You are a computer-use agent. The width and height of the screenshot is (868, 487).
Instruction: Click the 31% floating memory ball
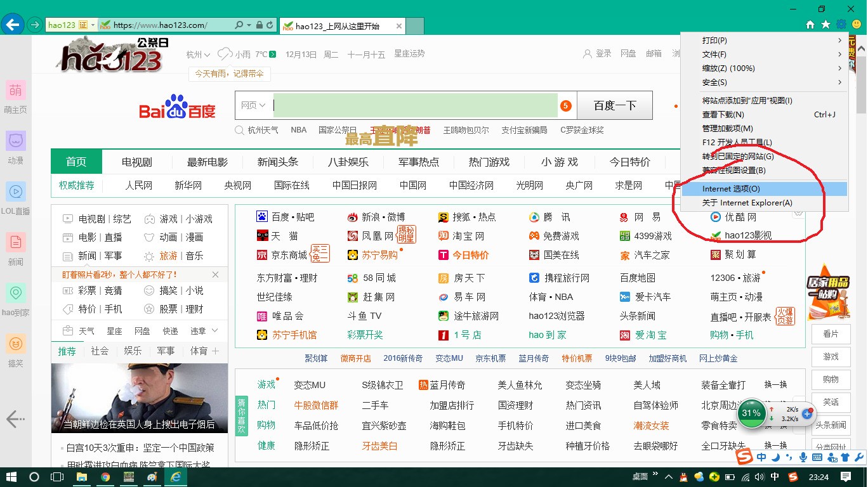(x=751, y=413)
